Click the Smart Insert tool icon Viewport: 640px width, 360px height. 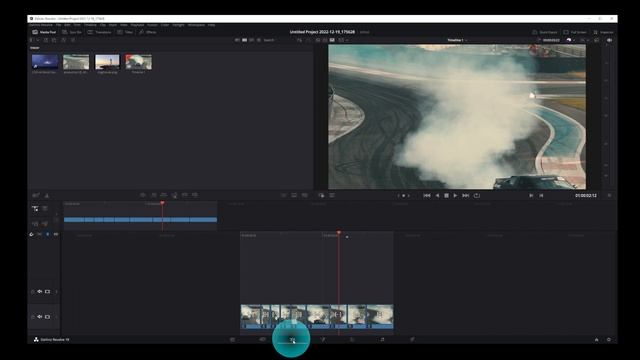[x=143, y=196]
